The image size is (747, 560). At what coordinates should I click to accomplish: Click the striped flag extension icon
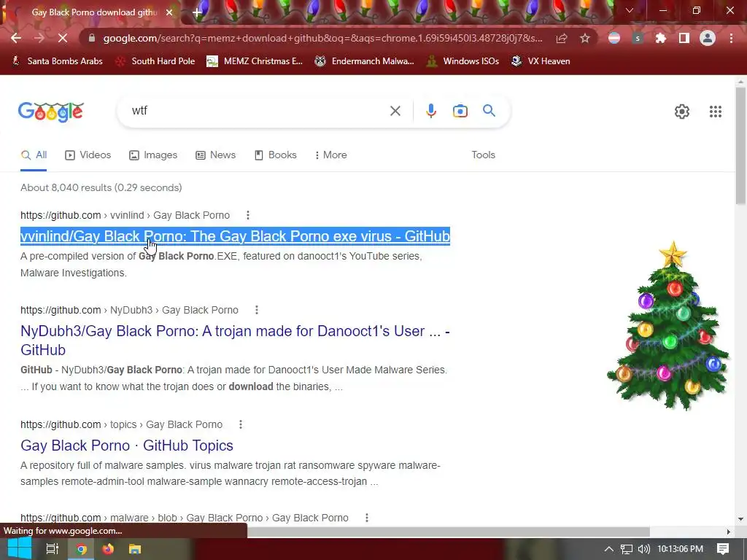[x=614, y=38]
